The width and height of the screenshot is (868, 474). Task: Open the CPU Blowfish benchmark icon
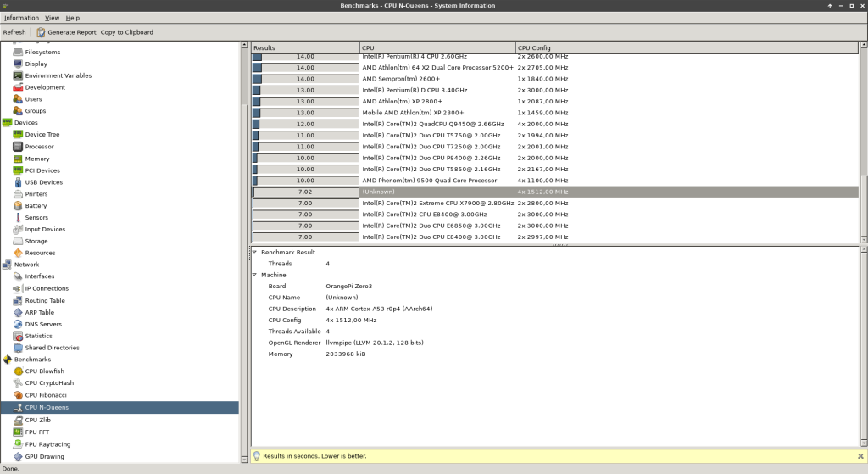pyautogui.click(x=18, y=371)
